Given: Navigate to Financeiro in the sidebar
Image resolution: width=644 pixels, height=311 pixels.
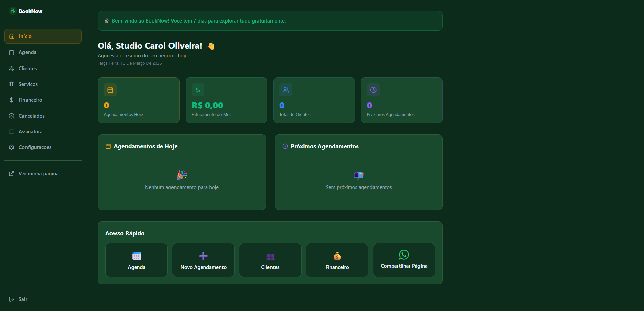Looking at the screenshot, I should 30,100.
